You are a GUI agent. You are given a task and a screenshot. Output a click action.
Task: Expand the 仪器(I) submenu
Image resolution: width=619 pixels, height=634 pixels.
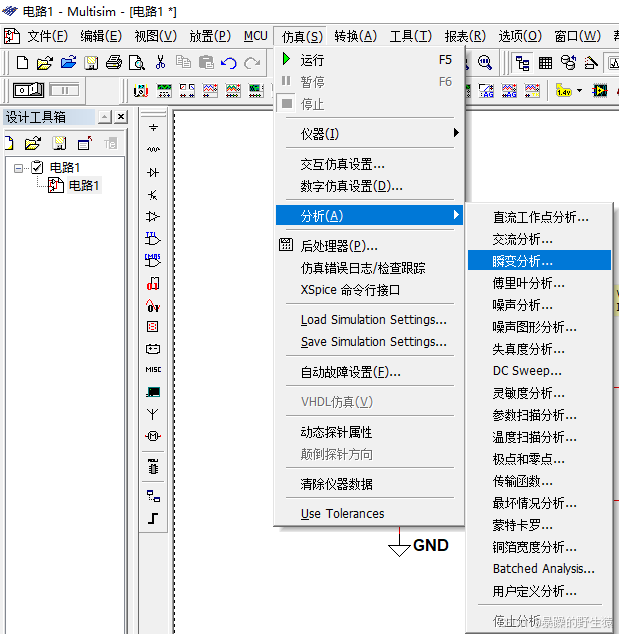(x=370, y=133)
